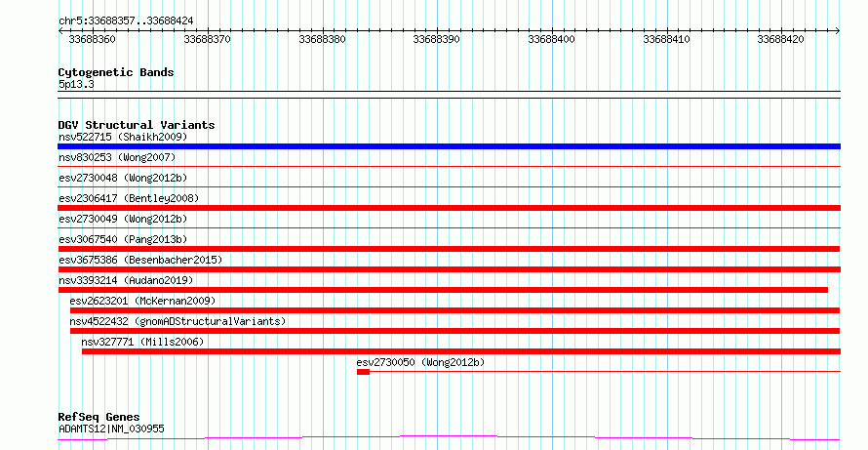Click ruler position 33688420
Image resolution: width=868 pixels, height=450 pixels.
point(781,39)
